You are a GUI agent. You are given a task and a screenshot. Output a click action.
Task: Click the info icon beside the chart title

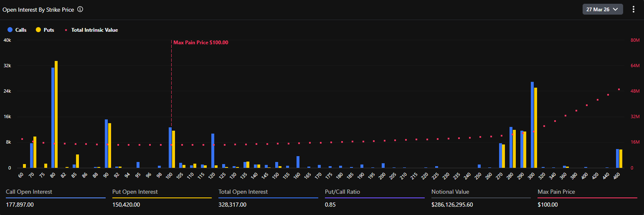click(x=80, y=10)
